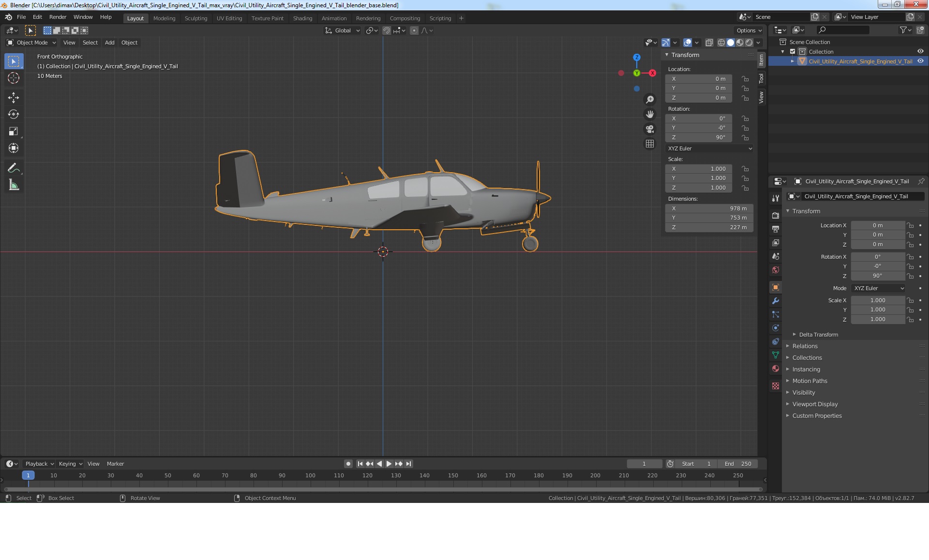Hide Civil_Utility_Aircraft object via eye icon
This screenshot has width=929, height=560.
(x=920, y=61)
